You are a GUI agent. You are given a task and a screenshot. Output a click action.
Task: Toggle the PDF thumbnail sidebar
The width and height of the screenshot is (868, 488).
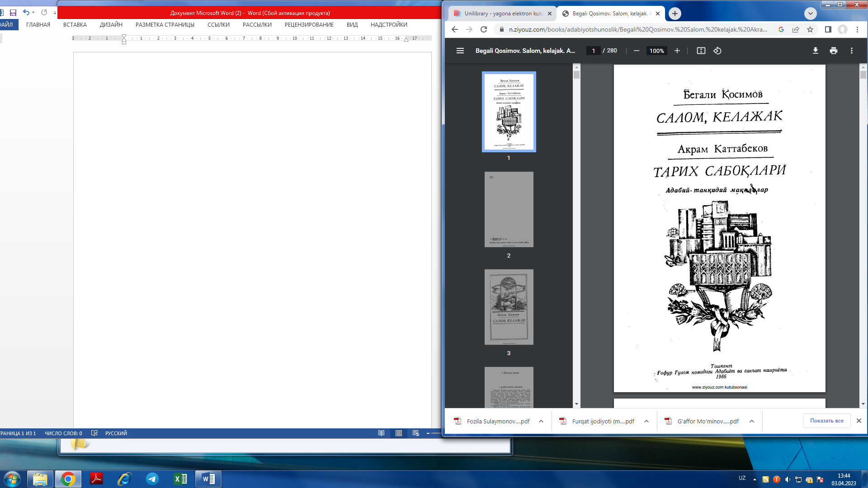coord(460,51)
